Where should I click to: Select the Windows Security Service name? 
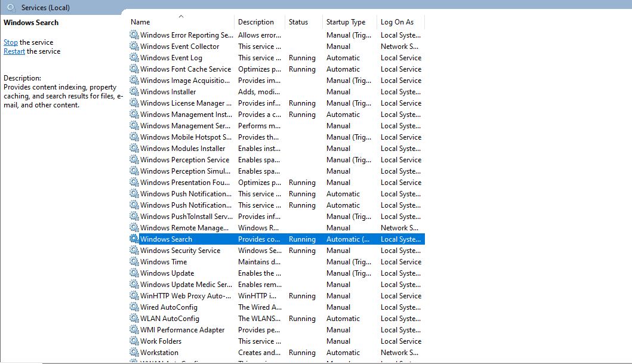pos(180,251)
